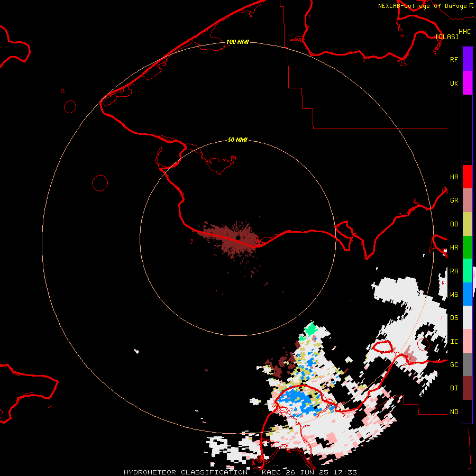Click the IC pink legend swatch
476x476 pixels.
coord(467,341)
